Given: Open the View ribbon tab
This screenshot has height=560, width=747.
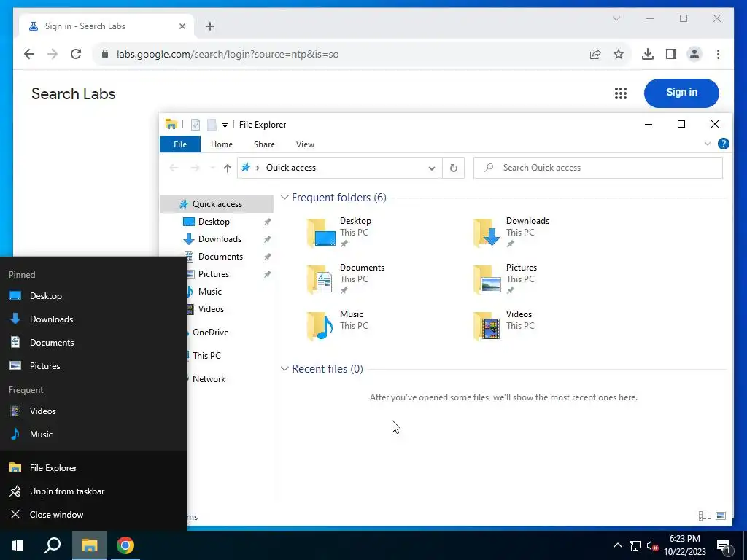Looking at the screenshot, I should pos(305,144).
